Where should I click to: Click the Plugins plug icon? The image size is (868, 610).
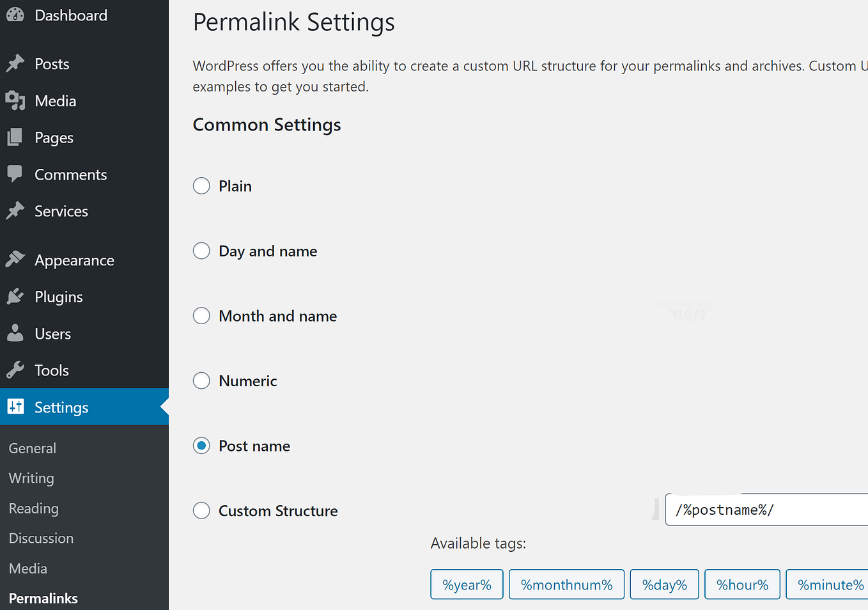(x=15, y=297)
